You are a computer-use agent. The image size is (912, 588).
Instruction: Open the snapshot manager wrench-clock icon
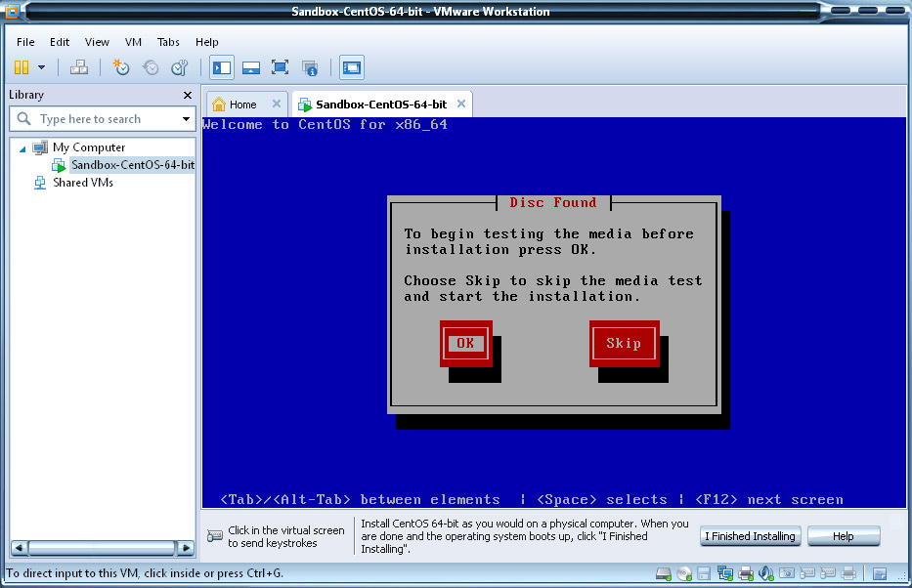[x=180, y=67]
